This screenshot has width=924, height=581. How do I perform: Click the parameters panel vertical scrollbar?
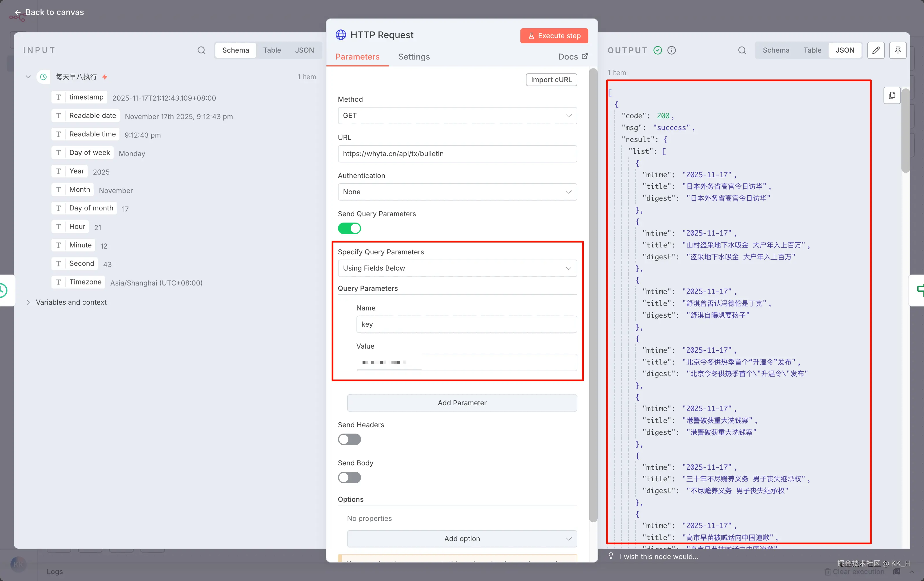(593, 295)
